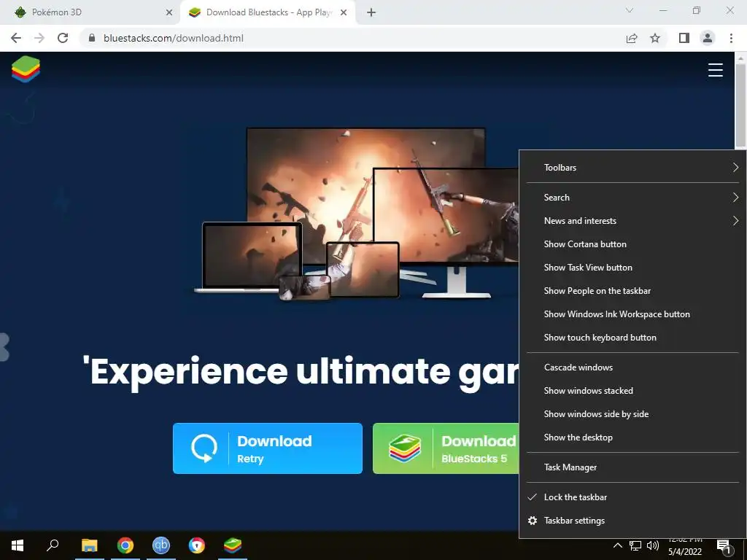Click the devices hero image
747x560 pixels.
coord(357,214)
